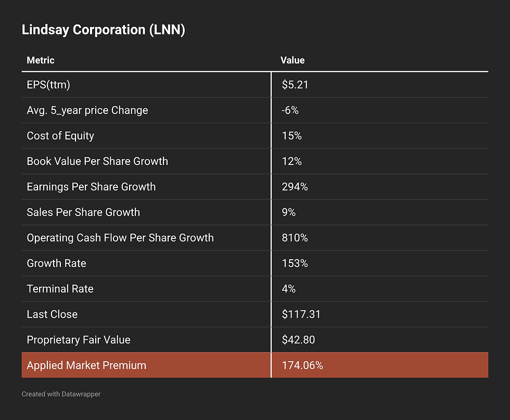510x420 pixels.
Task: Select 'Sales Per Share Growth' label
Action: 83,212
